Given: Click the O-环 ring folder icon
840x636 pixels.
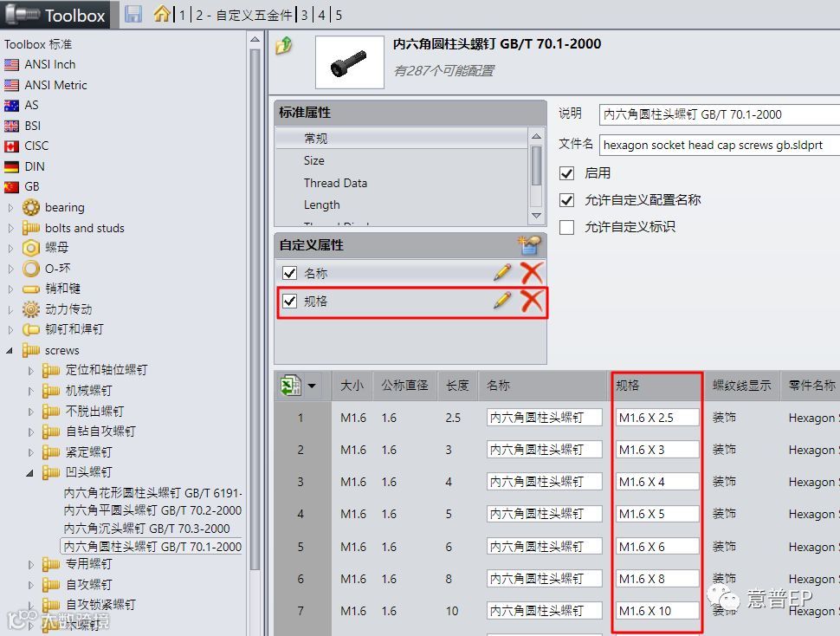Looking at the screenshot, I should pyautogui.click(x=31, y=269).
